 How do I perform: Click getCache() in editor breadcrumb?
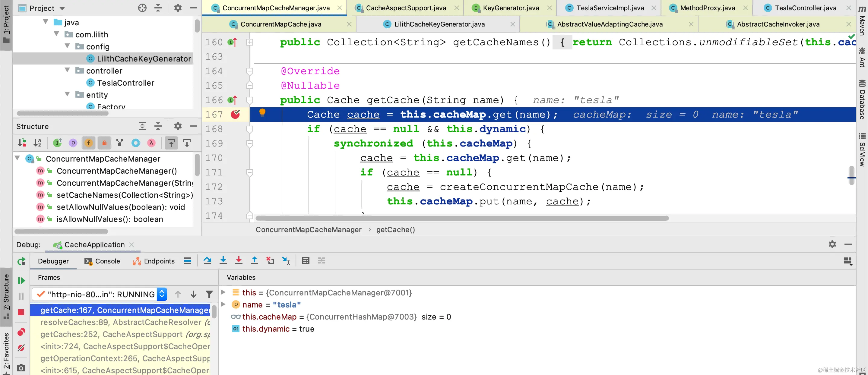(395, 229)
